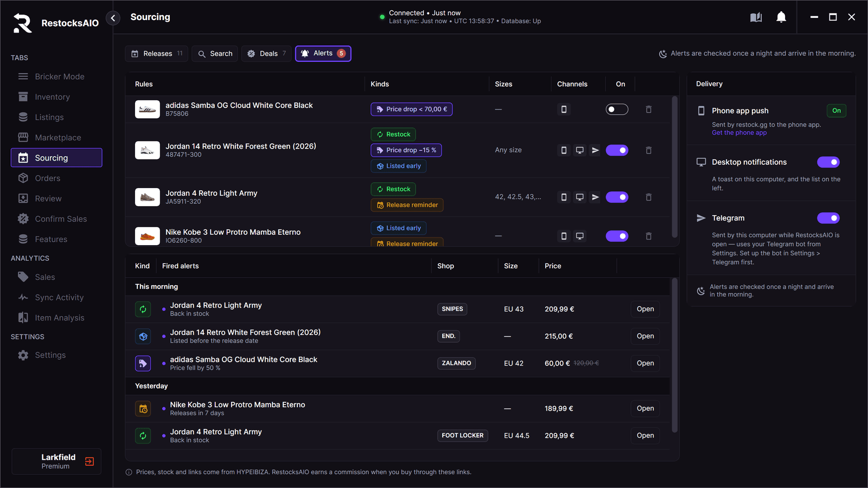Switch off the Nike Kobe 3 rule toggle

617,236
